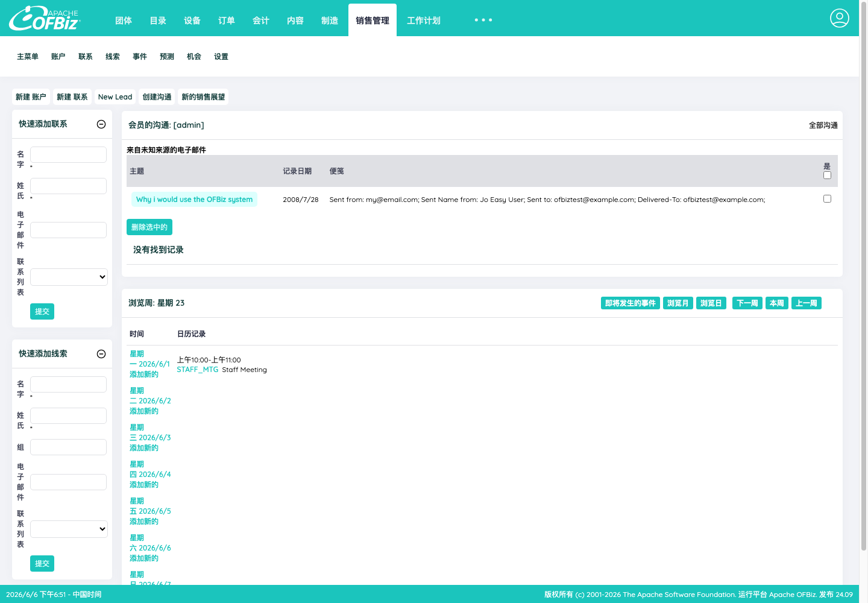Open email 'Why i would use the OFBiz system'

[194, 200]
